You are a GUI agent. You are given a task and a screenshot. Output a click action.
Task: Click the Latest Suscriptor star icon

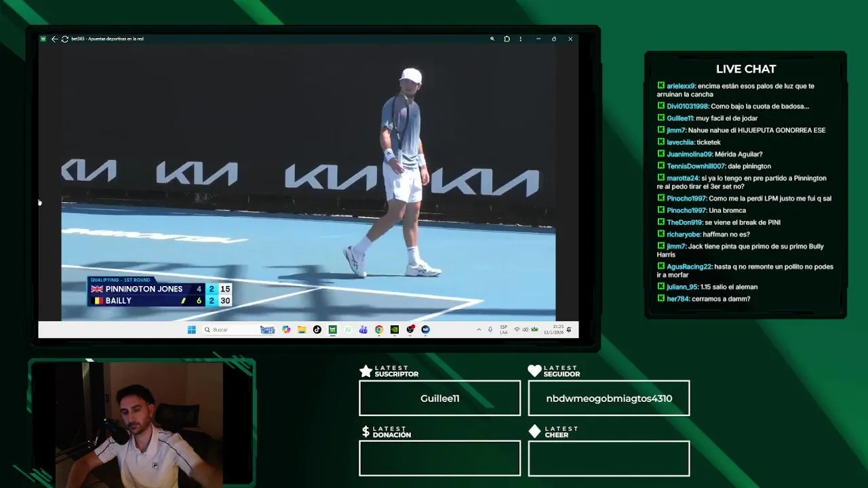click(x=366, y=371)
